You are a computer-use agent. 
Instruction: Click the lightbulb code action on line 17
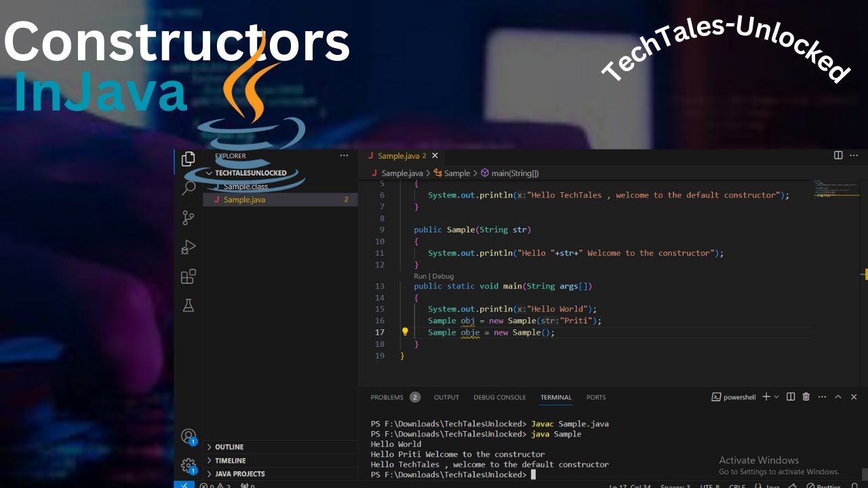[405, 332]
